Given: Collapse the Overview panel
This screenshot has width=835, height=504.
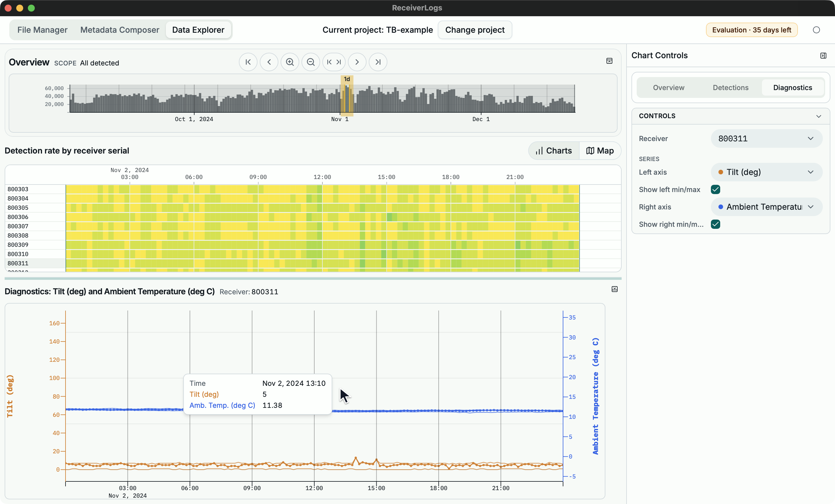Looking at the screenshot, I should pos(609,61).
